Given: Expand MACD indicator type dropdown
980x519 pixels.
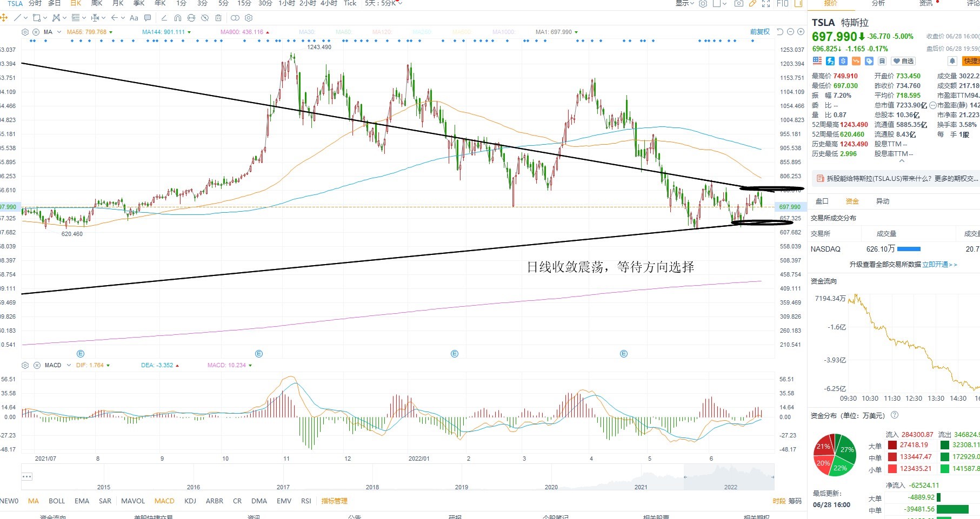Looking at the screenshot, I should 69,365.
